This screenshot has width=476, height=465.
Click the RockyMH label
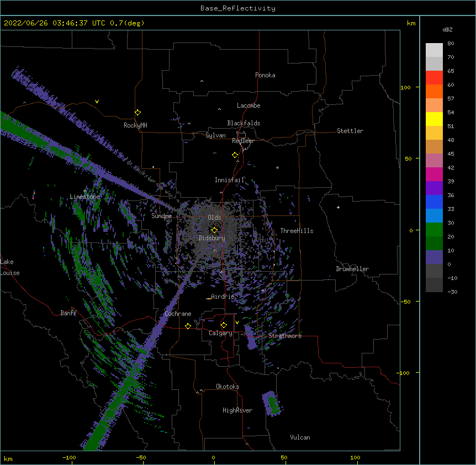[x=135, y=125]
